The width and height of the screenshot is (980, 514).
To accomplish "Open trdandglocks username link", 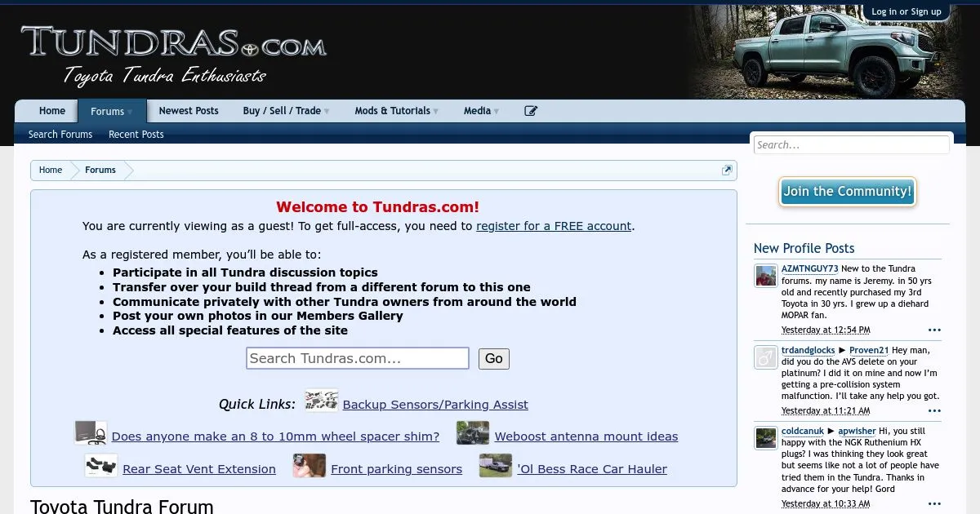I will click(808, 350).
